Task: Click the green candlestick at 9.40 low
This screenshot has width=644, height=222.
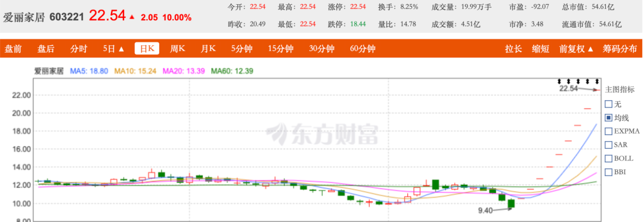Action: pyautogui.click(x=512, y=203)
